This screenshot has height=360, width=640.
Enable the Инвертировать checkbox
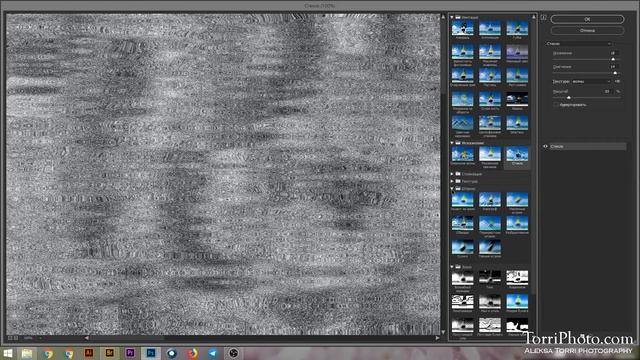(556, 105)
